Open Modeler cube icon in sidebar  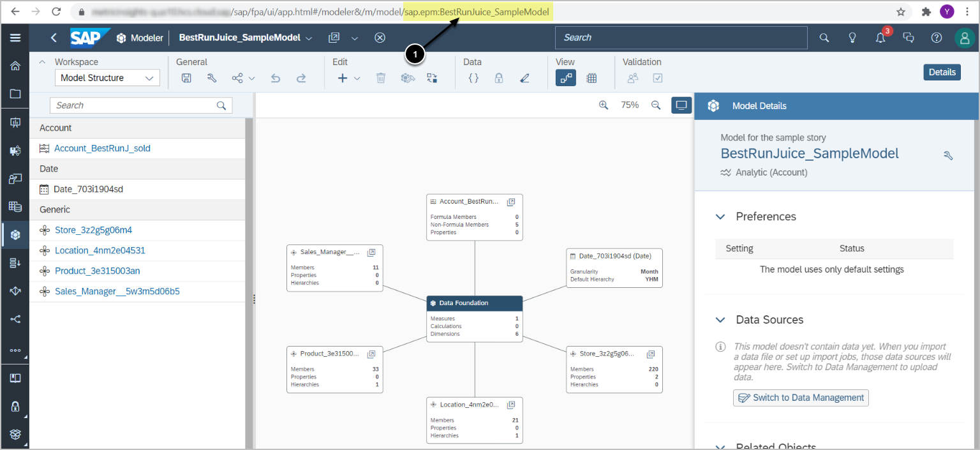tap(15, 235)
